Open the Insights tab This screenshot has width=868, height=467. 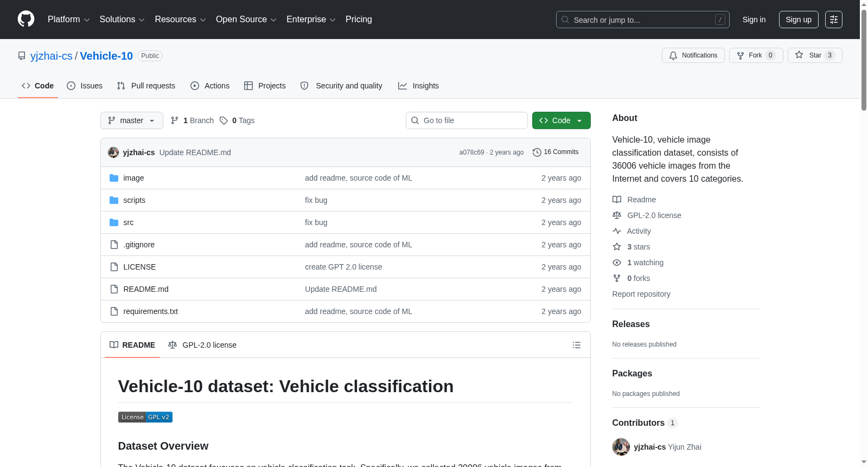coord(418,86)
